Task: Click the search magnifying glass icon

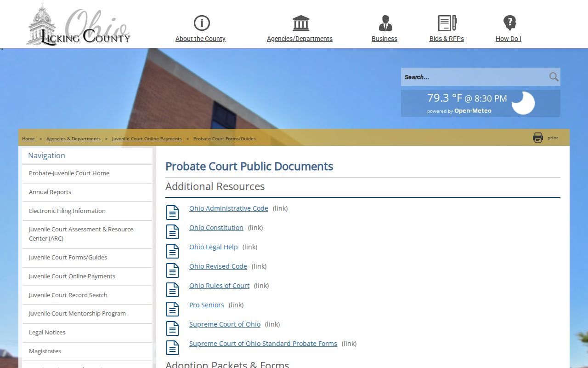Action: (554, 77)
